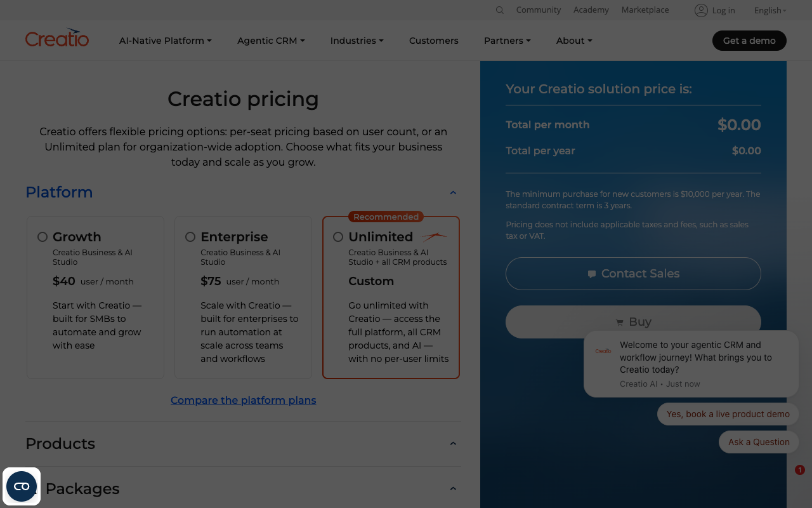Open the About dropdown menu

(x=574, y=41)
